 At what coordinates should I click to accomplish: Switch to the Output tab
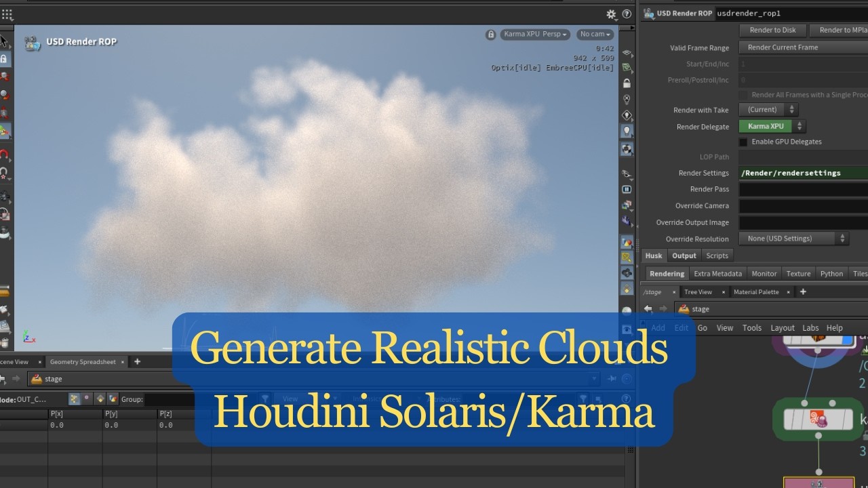[x=684, y=256]
